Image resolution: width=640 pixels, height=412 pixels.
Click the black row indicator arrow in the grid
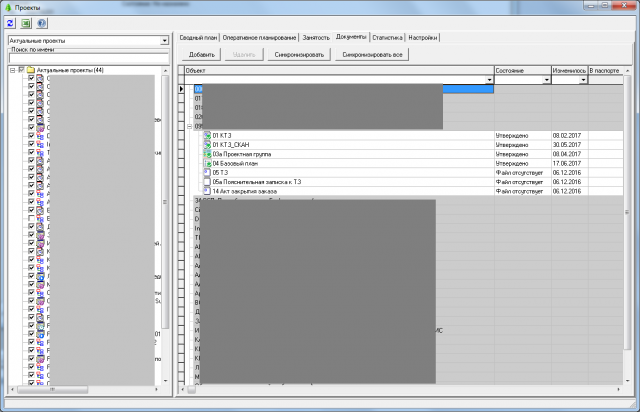pos(181,89)
